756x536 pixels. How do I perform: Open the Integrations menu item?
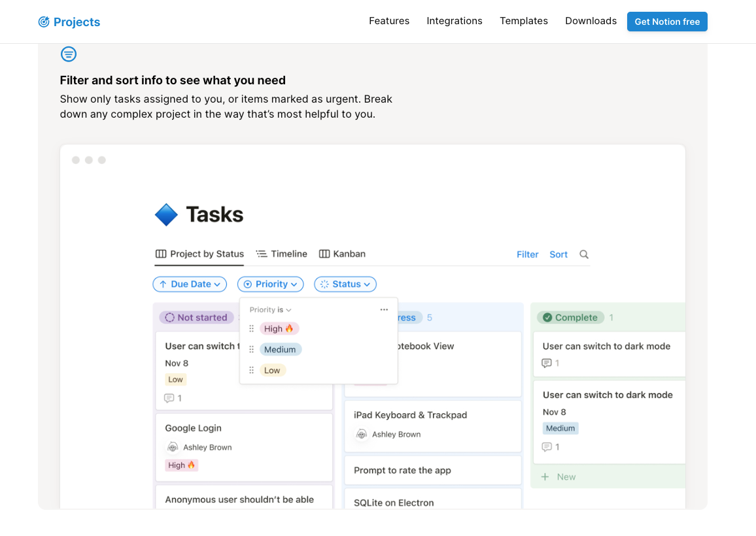pos(455,21)
